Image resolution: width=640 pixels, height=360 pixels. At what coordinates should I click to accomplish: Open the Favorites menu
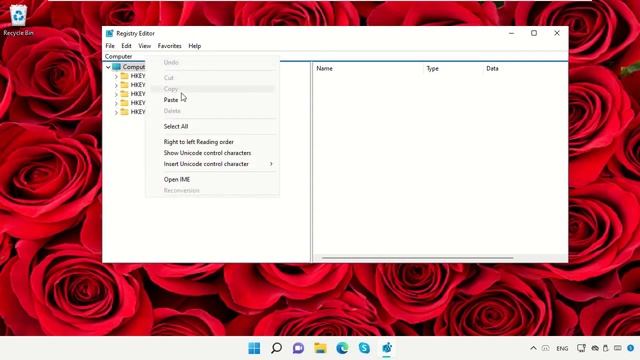tap(169, 46)
